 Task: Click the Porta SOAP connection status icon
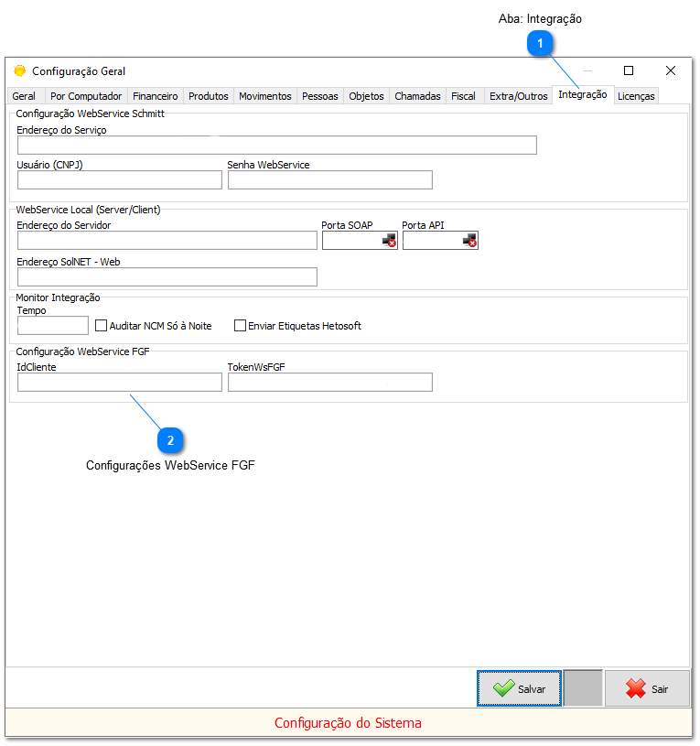point(389,240)
